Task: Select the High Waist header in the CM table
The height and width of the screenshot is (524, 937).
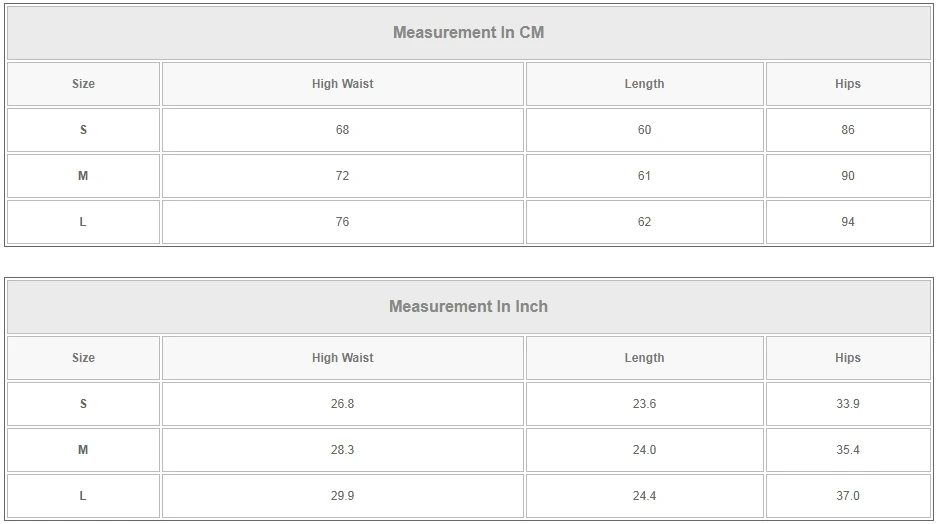Action: click(x=342, y=84)
